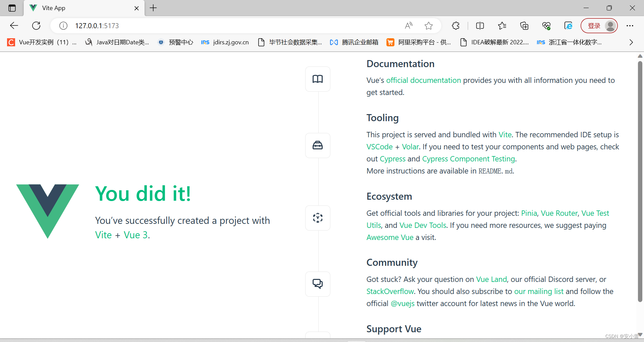Open the @vuejs twitter link
This screenshot has width=644, height=342.
(402, 303)
